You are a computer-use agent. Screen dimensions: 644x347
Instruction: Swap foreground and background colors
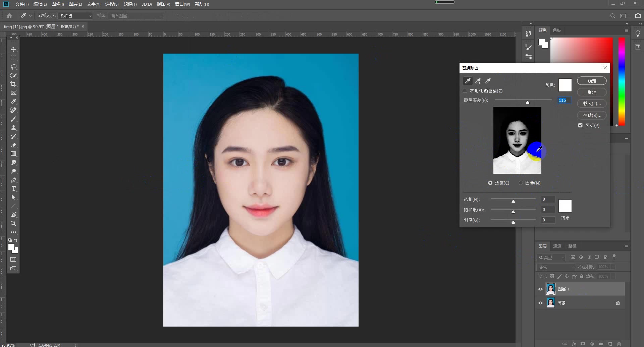click(x=16, y=240)
